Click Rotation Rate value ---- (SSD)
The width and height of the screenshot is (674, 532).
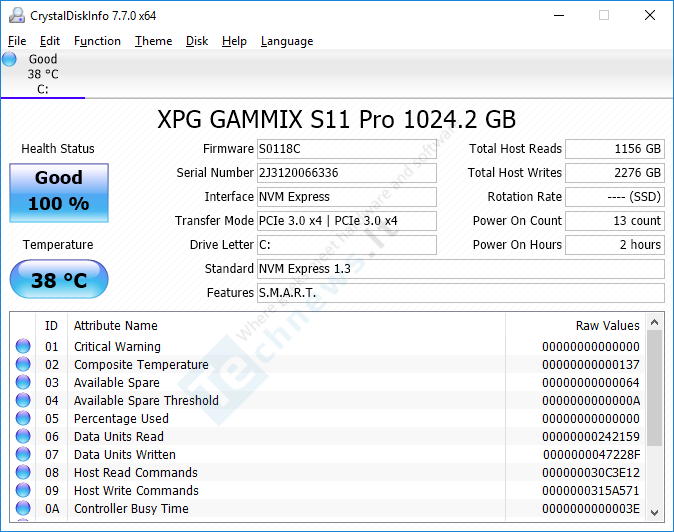point(615,197)
